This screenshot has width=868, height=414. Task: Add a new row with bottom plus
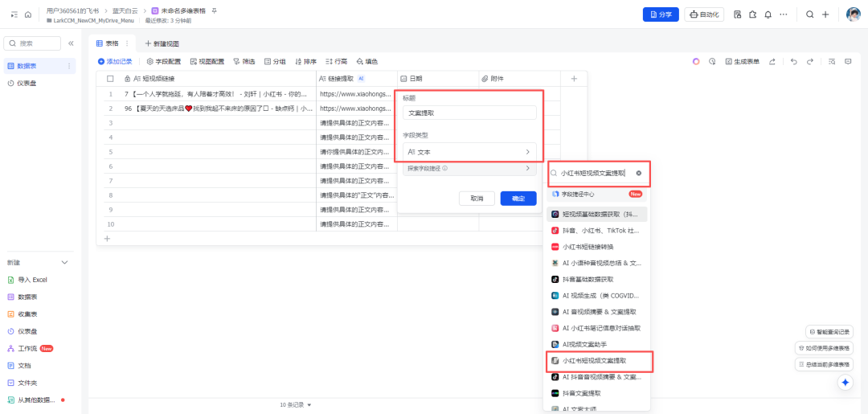point(108,239)
